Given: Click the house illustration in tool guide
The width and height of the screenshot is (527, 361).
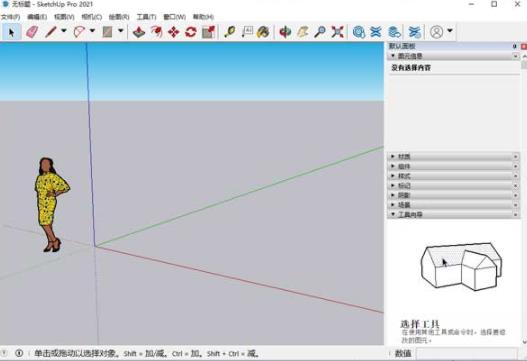Looking at the screenshot, I should coord(461,266).
